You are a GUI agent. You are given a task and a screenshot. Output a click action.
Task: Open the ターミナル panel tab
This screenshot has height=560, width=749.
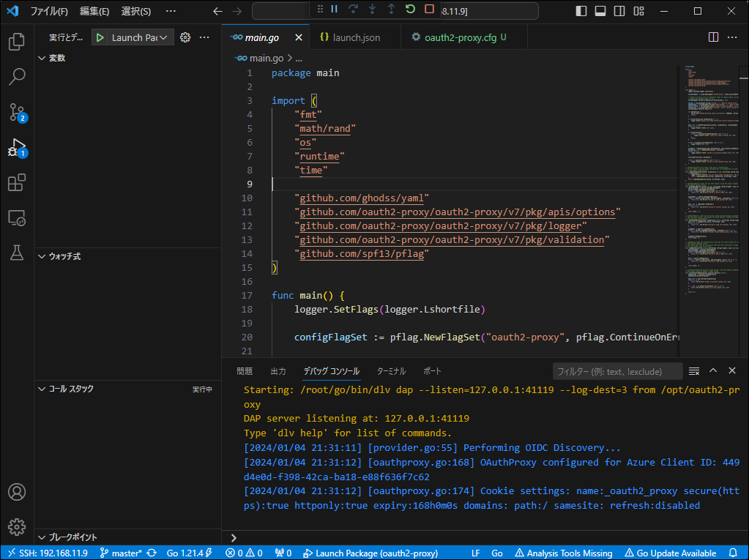(391, 371)
